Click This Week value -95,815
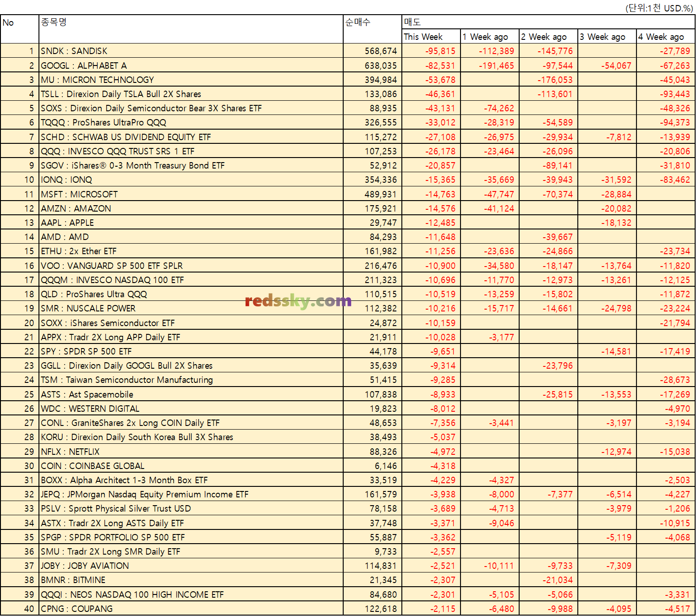This screenshot has height=616, width=696. [x=440, y=51]
